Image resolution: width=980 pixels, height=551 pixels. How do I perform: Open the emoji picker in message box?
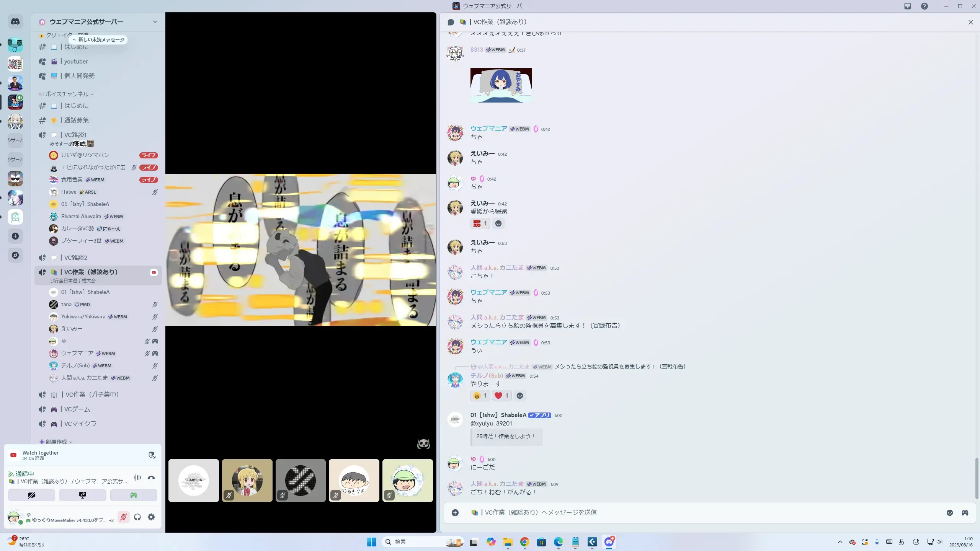click(x=949, y=513)
